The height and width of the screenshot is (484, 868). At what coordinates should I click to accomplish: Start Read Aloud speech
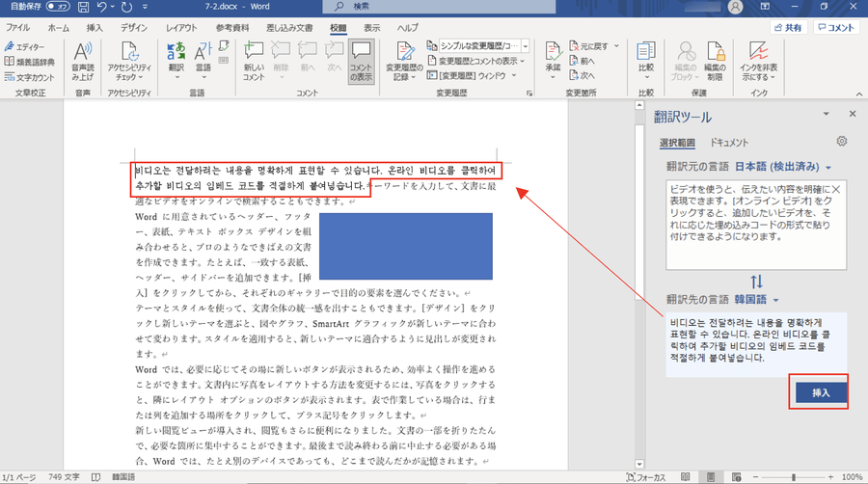tap(83, 62)
